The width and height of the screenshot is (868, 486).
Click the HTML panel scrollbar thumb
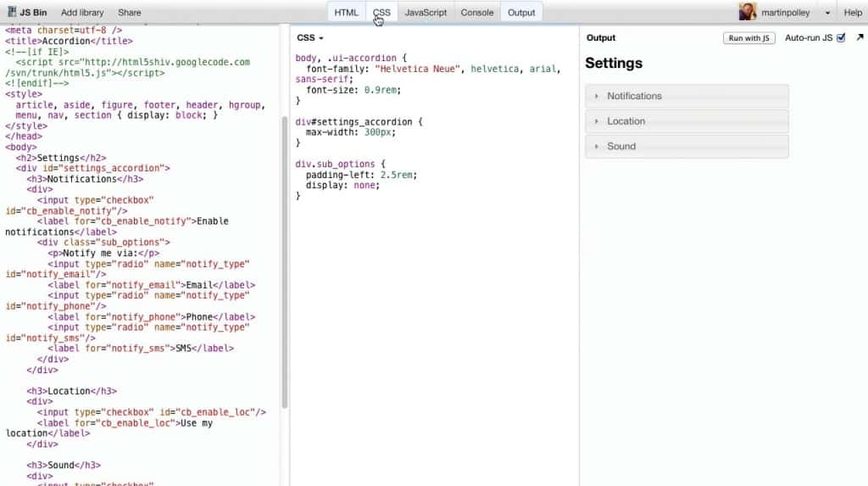point(285,262)
